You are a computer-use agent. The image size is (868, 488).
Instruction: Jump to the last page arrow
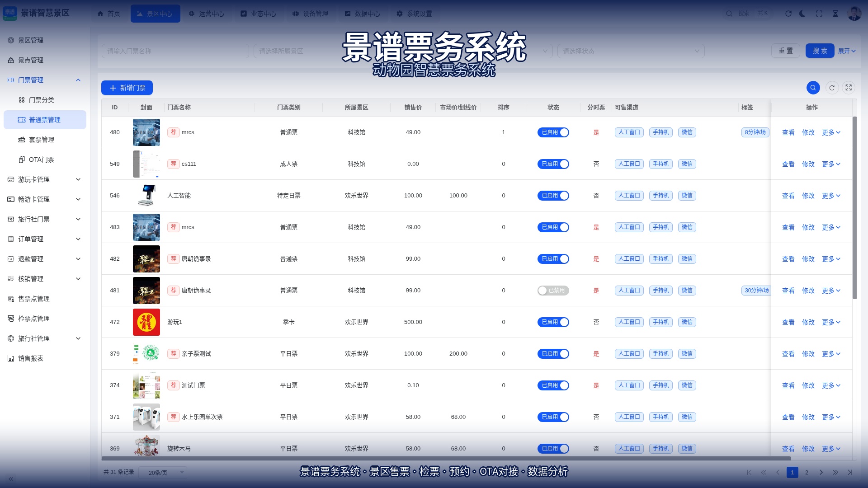tap(850, 473)
